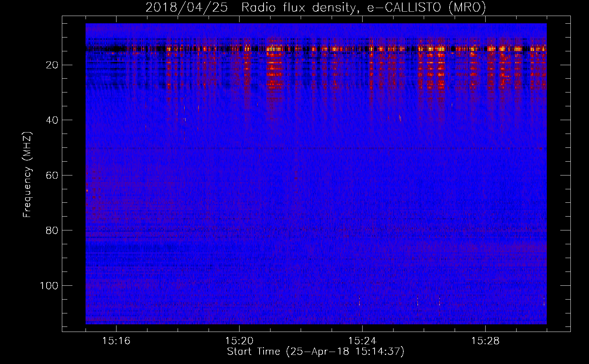Click the 15:20 time tick label
Viewport: 589px width, 364px height.
(x=239, y=341)
